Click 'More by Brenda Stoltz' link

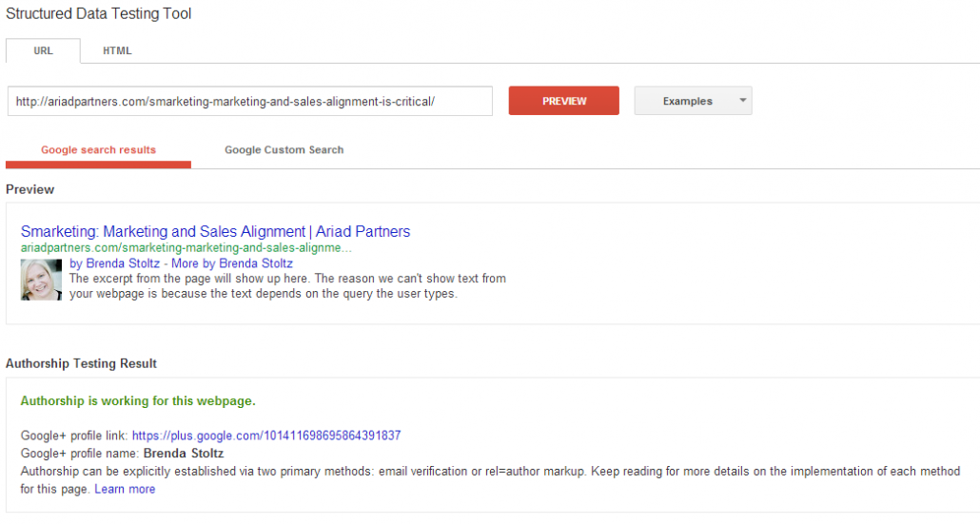click(x=232, y=263)
